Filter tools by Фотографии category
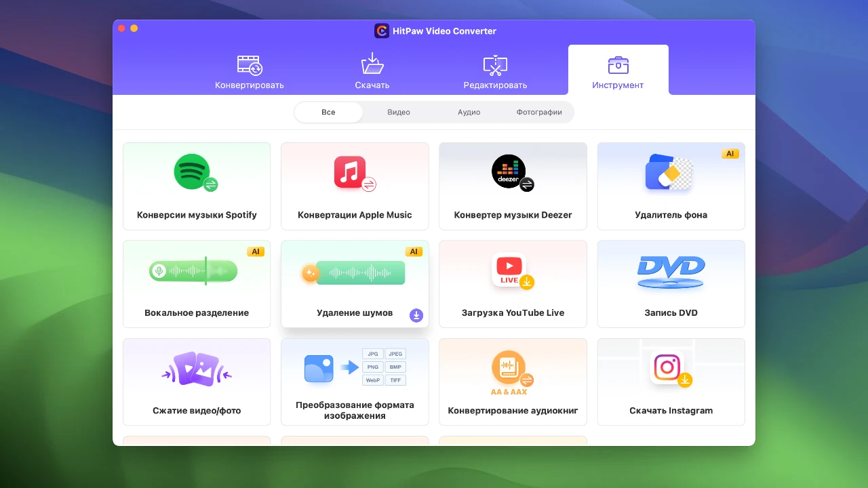Viewport: 868px width, 488px height. [539, 113]
